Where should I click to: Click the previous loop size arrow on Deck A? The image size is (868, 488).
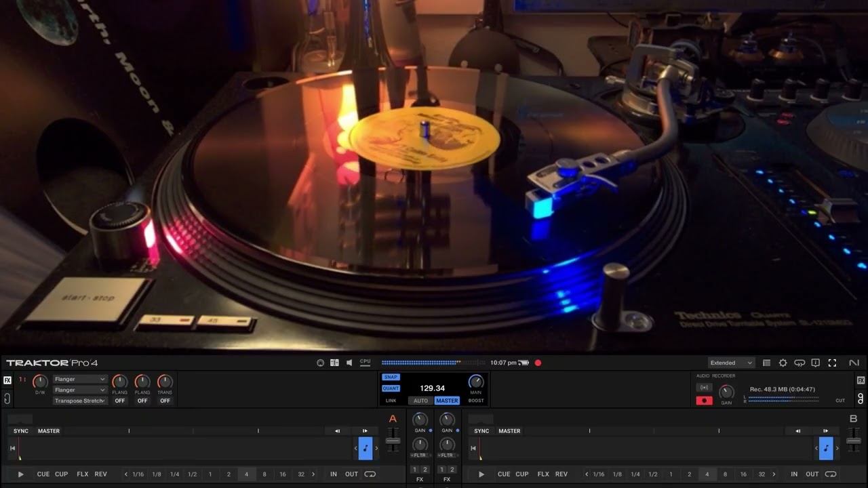[126, 474]
